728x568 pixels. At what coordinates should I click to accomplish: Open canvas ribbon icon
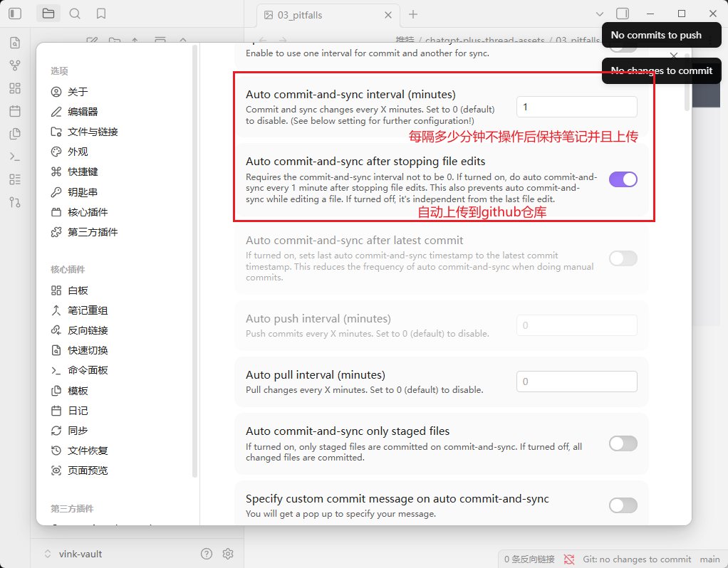(15, 88)
